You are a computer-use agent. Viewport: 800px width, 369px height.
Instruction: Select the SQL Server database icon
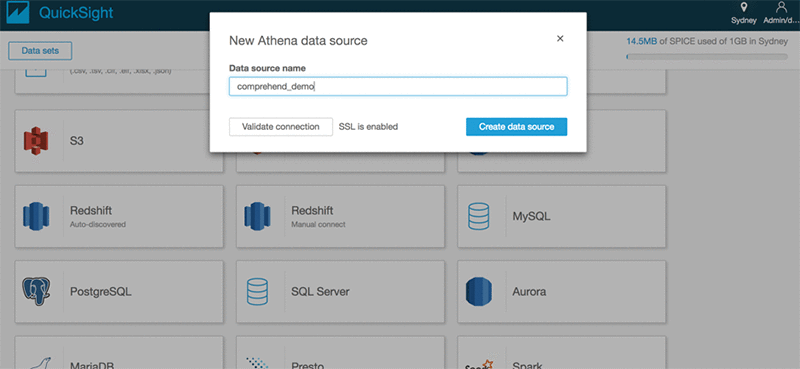point(257,291)
